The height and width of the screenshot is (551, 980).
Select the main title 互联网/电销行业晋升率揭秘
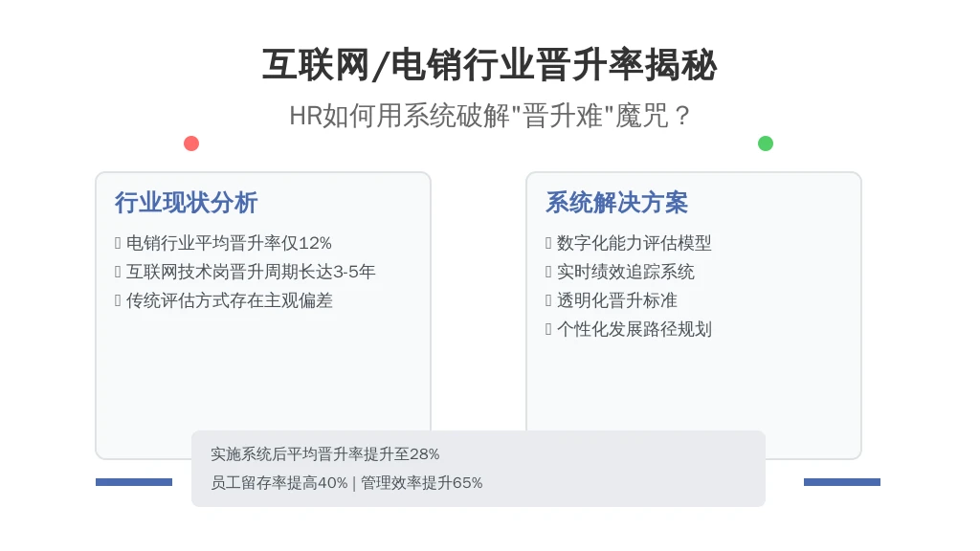coord(489,65)
